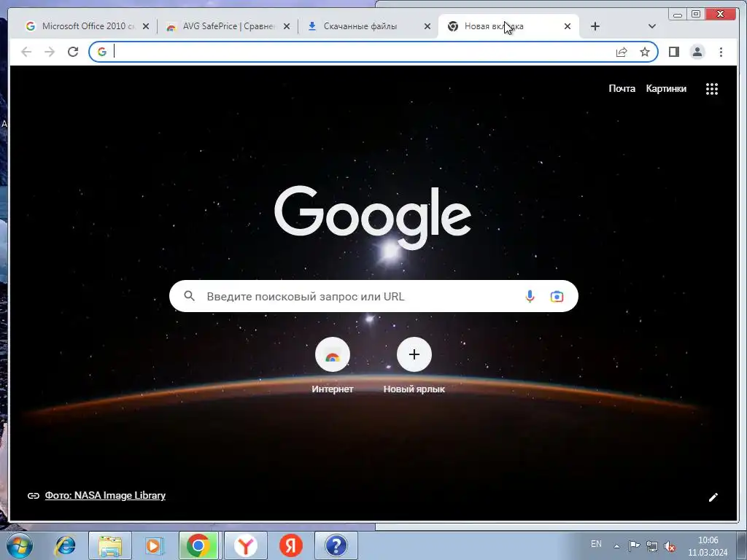Launch Internet Explorer from taskbar
This screenshot has height=560, width=747.
pyautogui.click(x=65, y=545)
